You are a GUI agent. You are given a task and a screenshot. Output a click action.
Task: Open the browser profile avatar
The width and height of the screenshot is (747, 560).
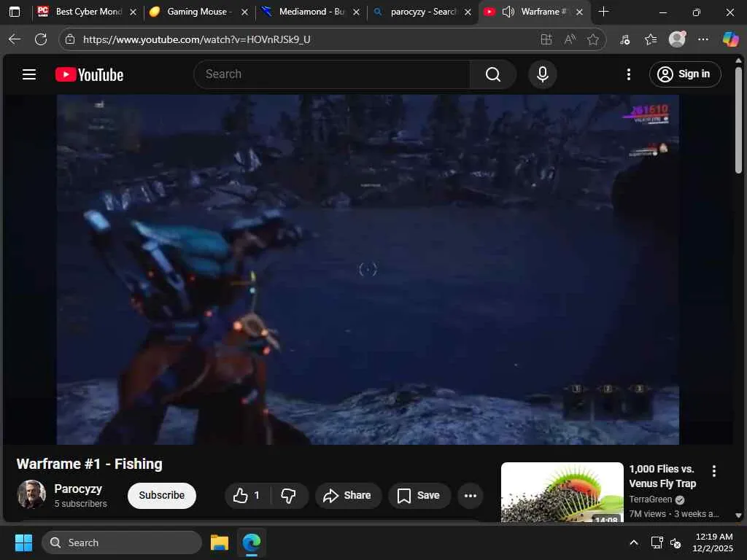point(677,39)
